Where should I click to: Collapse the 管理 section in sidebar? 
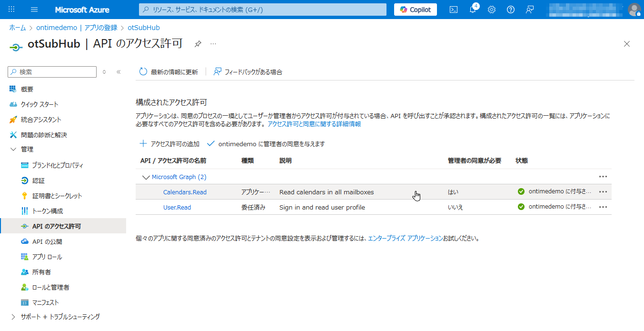tap(13, 150)
